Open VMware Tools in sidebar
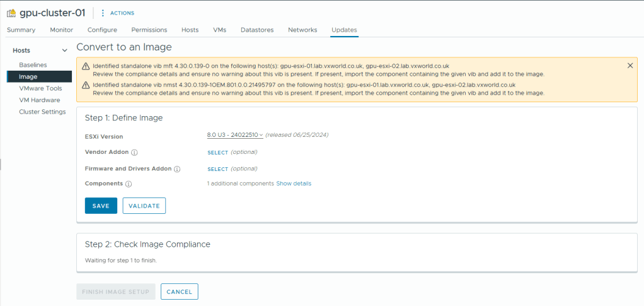Viewport: 644px width, 306px height. (x=40, y=88)
